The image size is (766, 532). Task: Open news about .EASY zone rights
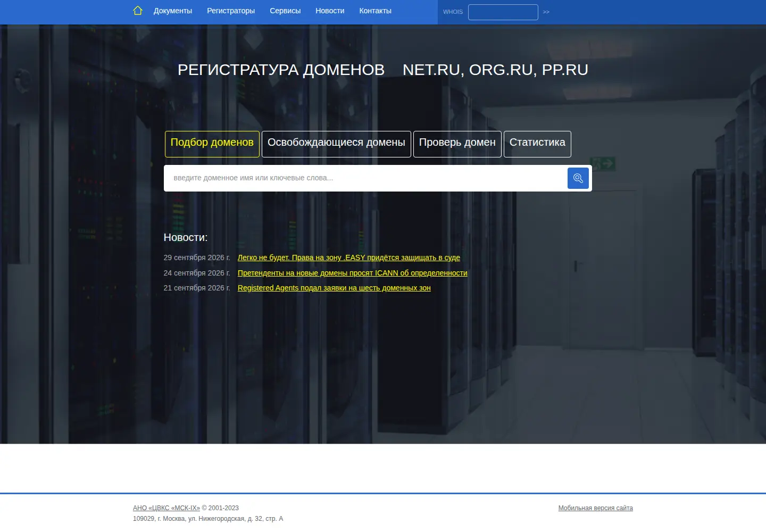349,257
